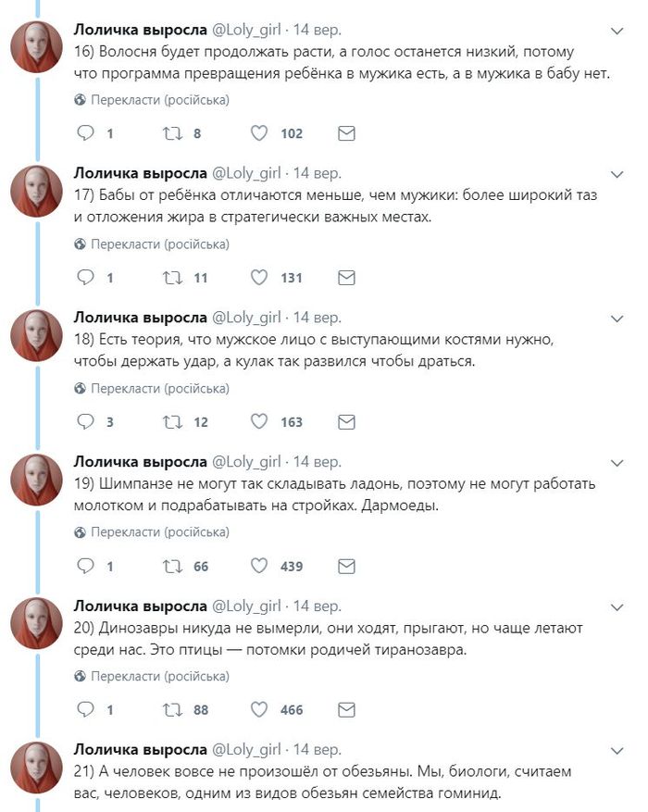Screen dimensions: 648x812
Task: Translate tweet 17 via Перекласти (російська)
Action: pyautogui.click(x=159, y=244)
